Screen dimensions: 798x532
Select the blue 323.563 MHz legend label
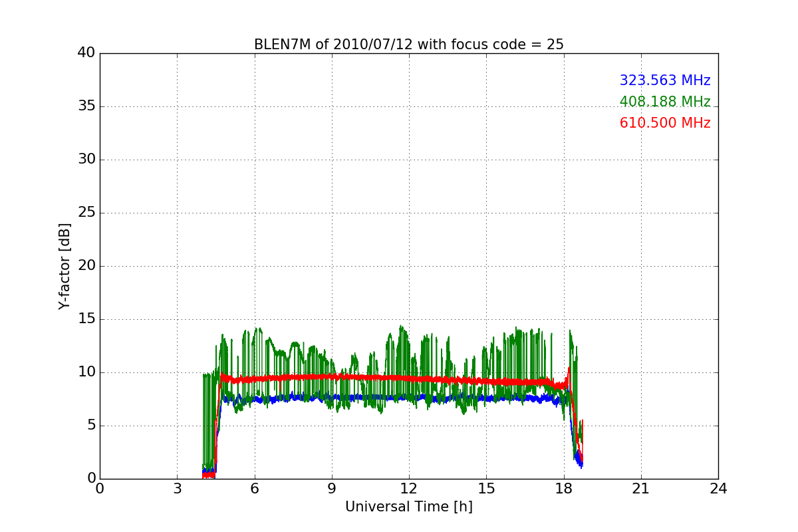click(664, 80)
